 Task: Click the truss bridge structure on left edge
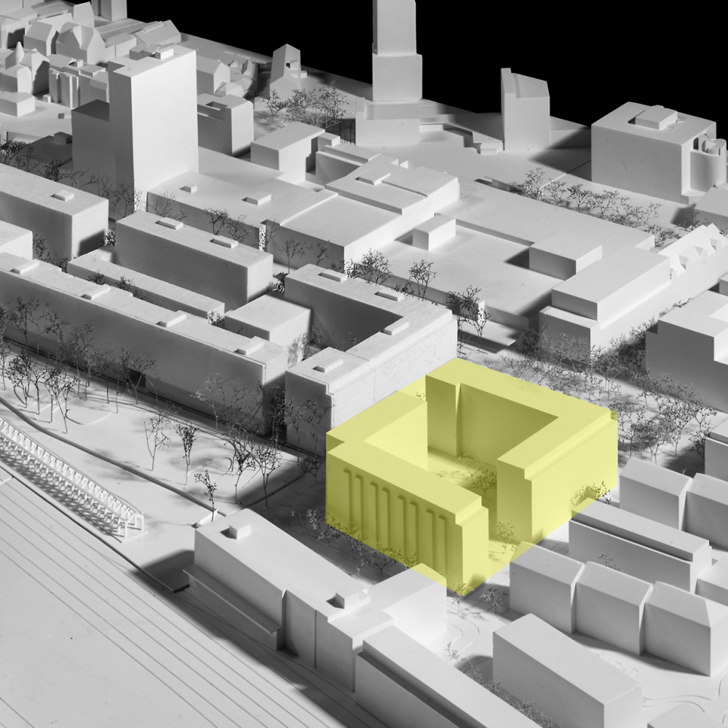[66, 466]
